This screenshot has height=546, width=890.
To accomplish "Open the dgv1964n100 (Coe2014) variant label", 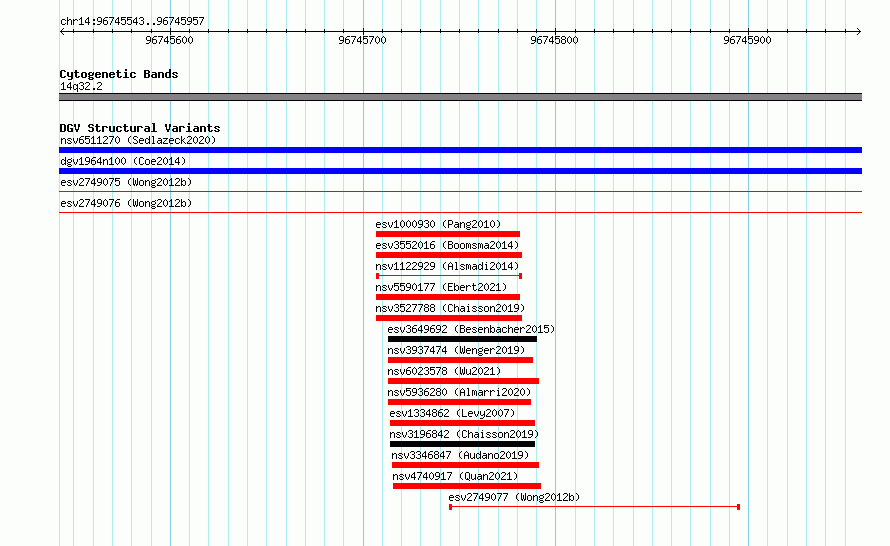I will [x=123, y=161].
